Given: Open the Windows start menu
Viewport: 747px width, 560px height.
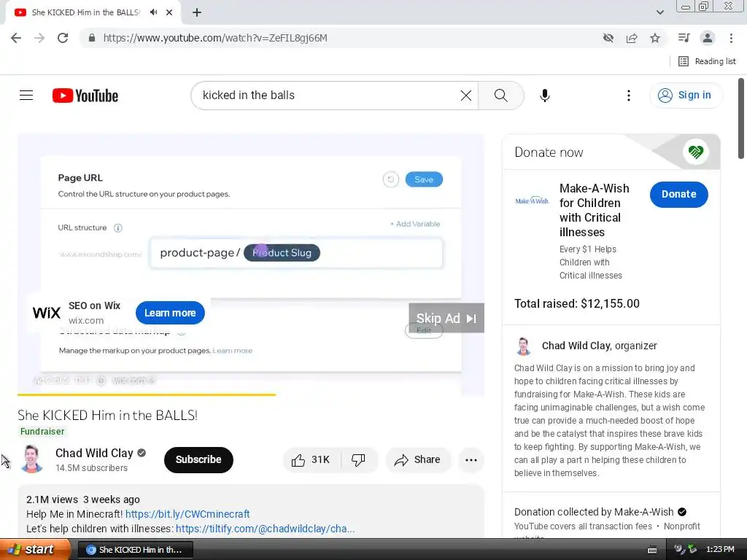Looking at the screenshot, I should [x=34, y=549].
